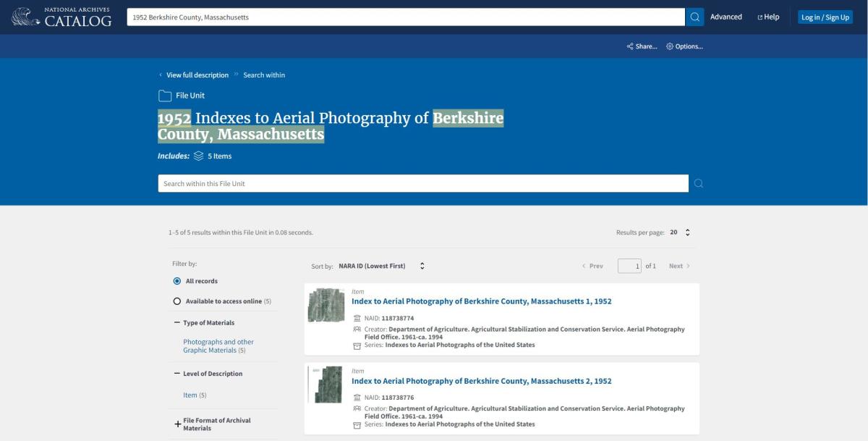Open Berkshire County Massachusetts 1, 1952 item link
Image resolution: width=868 pixels, height=441 pixels.
[x=481, y=301]
